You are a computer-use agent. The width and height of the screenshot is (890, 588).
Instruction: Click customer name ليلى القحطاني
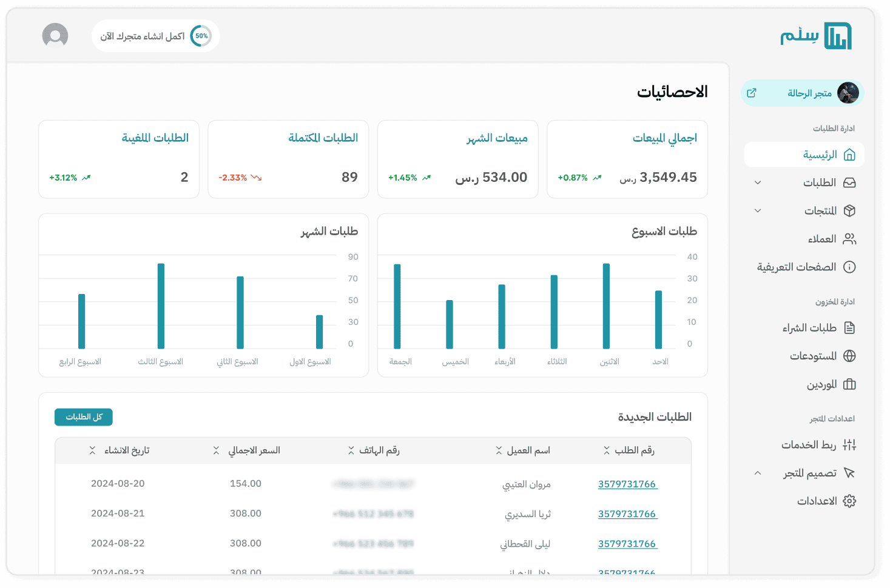click(x=525, y=544)
